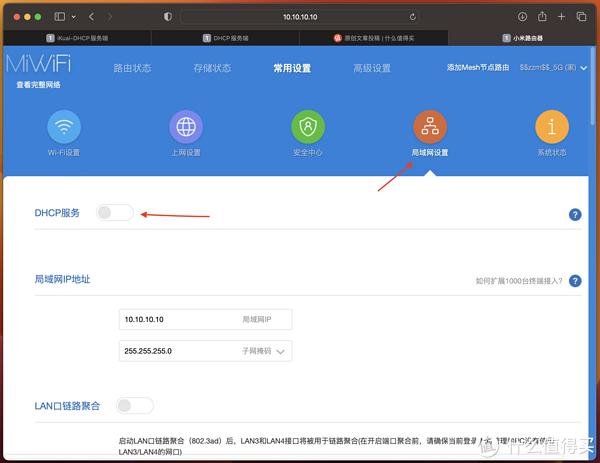This screenshot has width=600, height=463.
Task: Expand the 子网掩码 dropdown
Action: 281,351
